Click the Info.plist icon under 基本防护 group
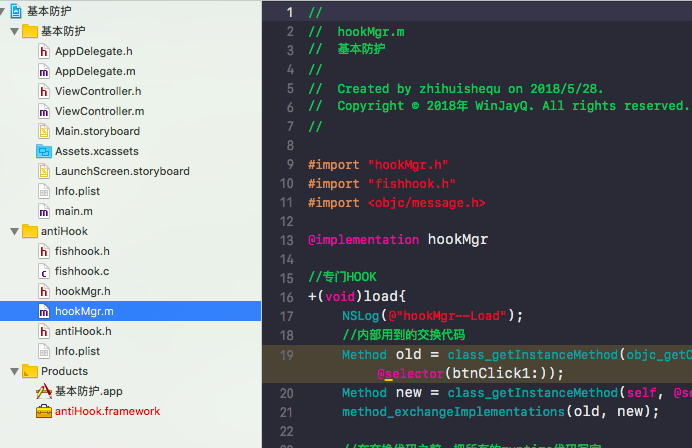The image size is (692, 448). click(44, 192)
